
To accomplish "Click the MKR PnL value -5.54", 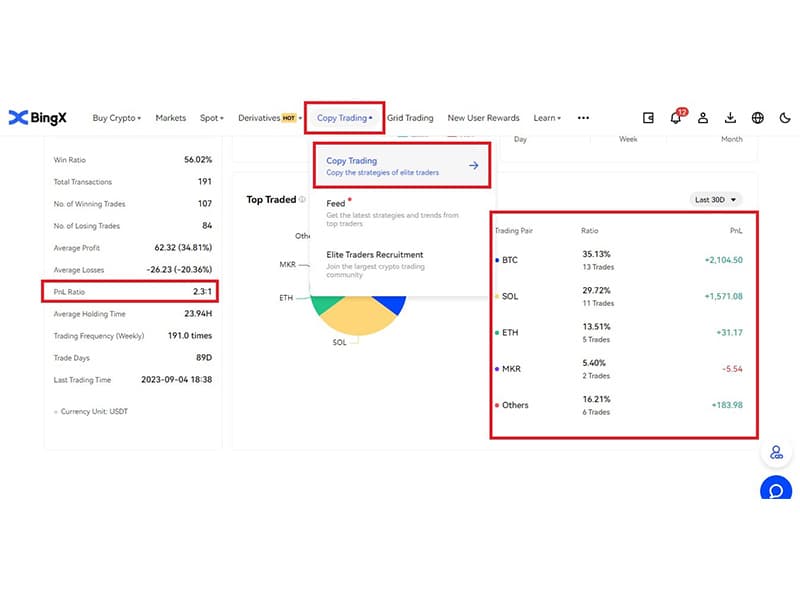I will [x=732, y=369].
